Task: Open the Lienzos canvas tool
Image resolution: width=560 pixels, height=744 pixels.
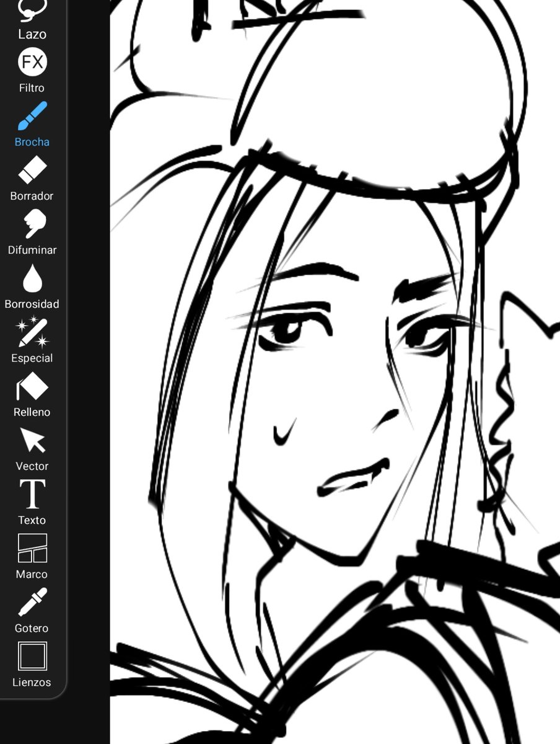Action: tap(32, 664)
